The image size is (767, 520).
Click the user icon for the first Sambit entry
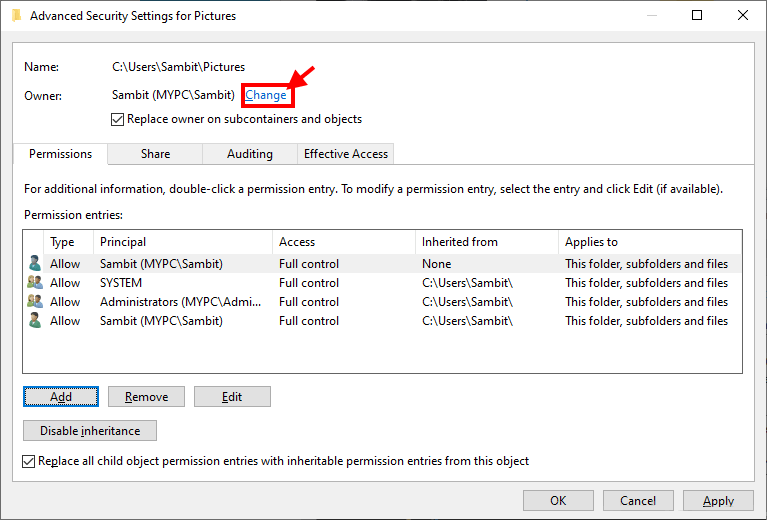click(x=35, y=264)
